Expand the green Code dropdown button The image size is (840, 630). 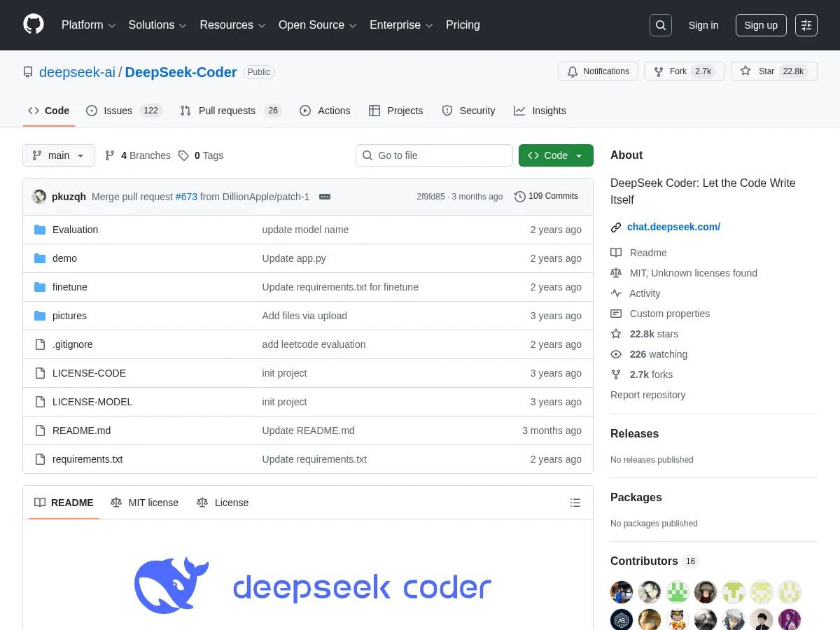point(556,155)
